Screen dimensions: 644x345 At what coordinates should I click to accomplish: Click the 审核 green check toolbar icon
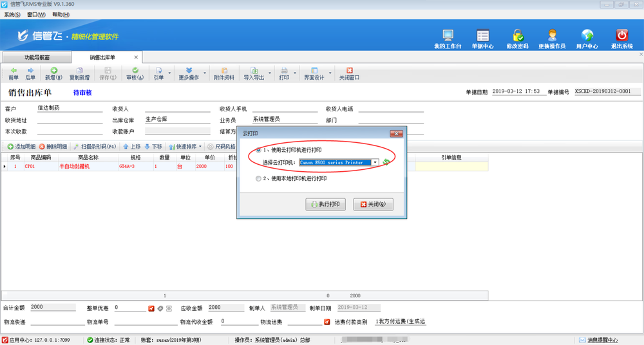click(x=135, y=73)
